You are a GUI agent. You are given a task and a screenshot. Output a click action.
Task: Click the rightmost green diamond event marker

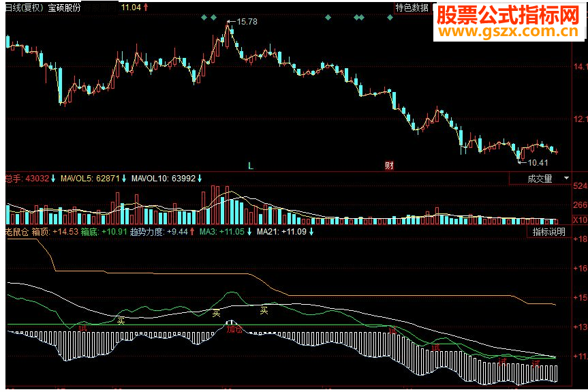390,17
